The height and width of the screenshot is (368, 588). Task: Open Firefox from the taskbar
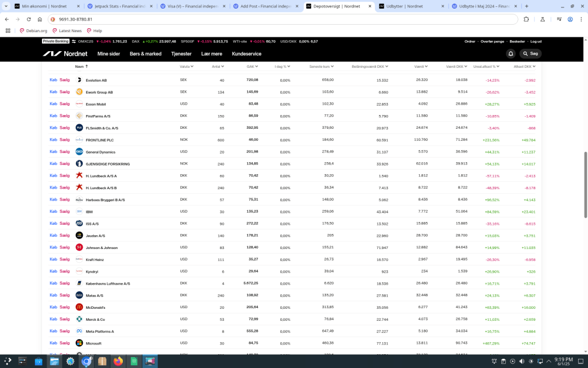(119, 361)
